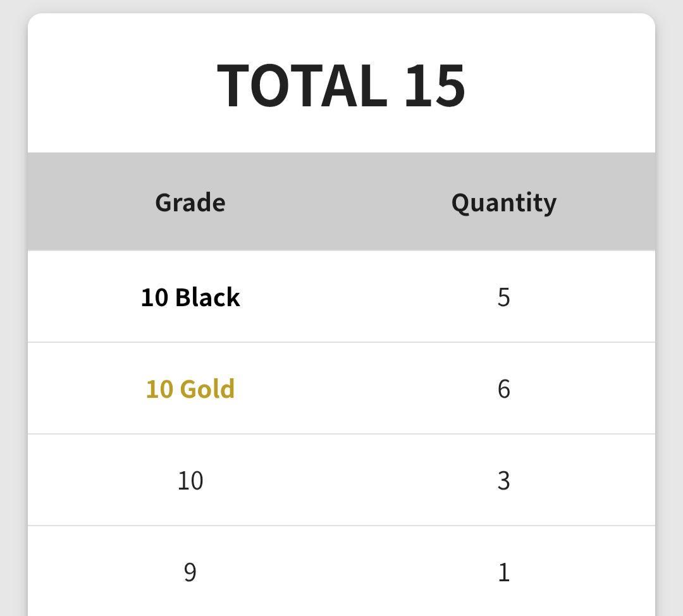Open the grade 9 entry

(190, 572)
